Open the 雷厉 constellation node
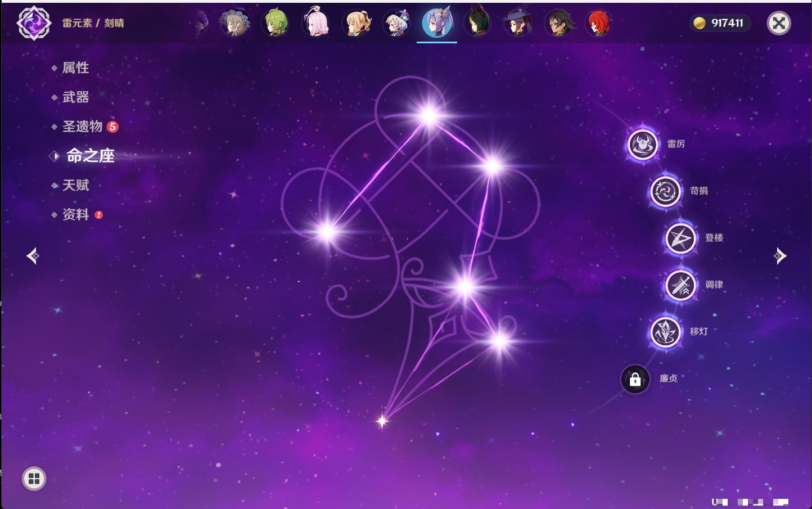Image resolution: width=812 pixels, height=509 pixels. click(x=643, y=145)
